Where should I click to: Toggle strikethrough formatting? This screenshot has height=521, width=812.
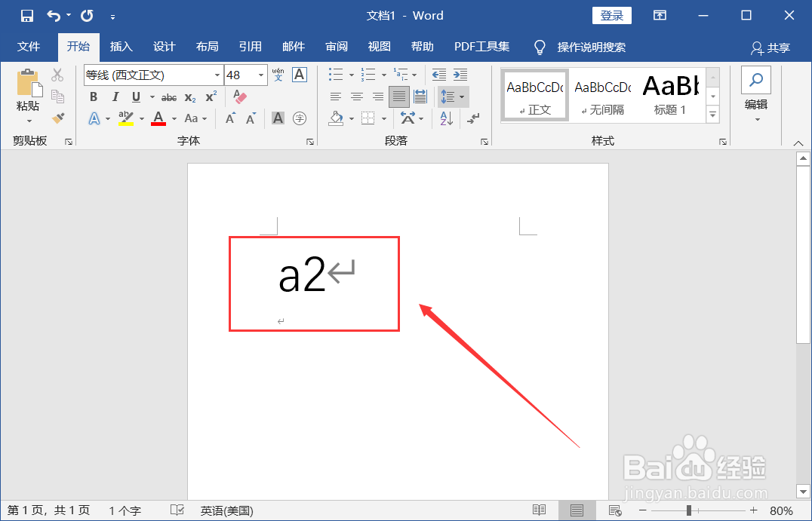click(169, 97)
